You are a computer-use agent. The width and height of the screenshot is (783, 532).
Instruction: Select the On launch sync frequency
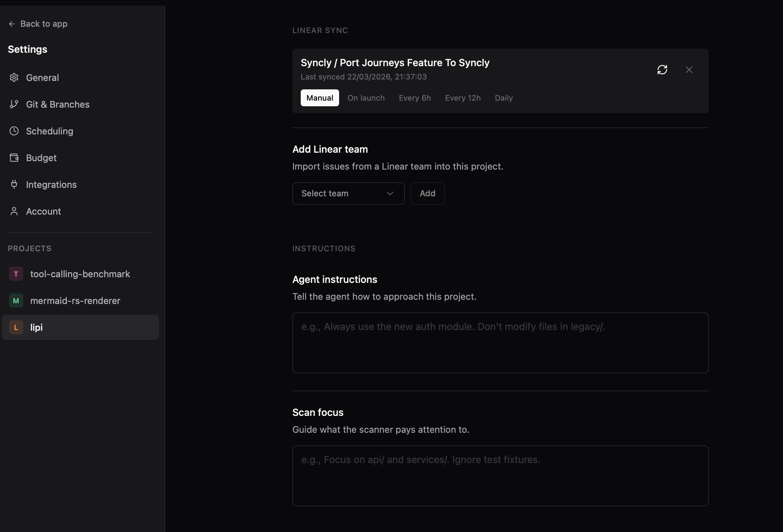(x=366, y=98)
